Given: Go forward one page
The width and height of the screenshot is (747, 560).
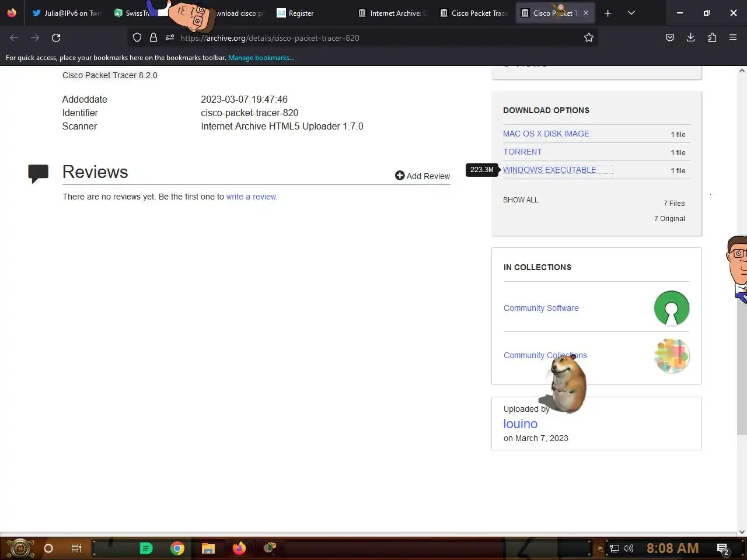Looking at the screenshot, I should (35, 38).
